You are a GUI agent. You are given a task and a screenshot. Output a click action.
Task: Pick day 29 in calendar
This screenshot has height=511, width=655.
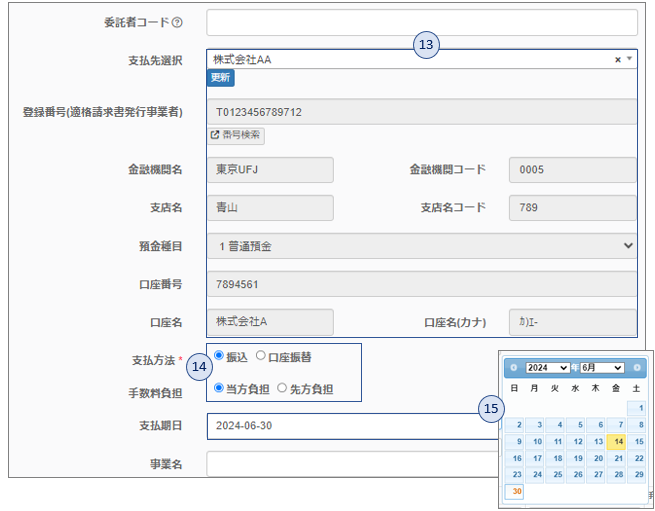(x=637, y=475)
